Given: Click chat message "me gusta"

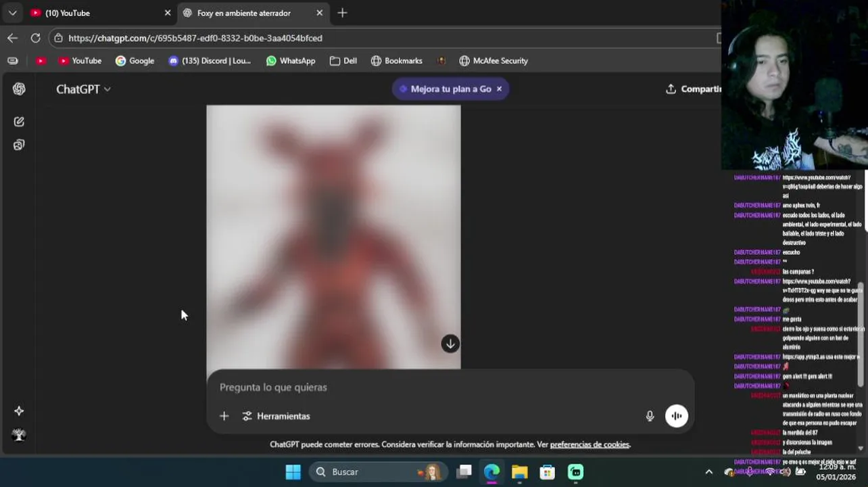Looking at the screenshot, I should (791, 319).
